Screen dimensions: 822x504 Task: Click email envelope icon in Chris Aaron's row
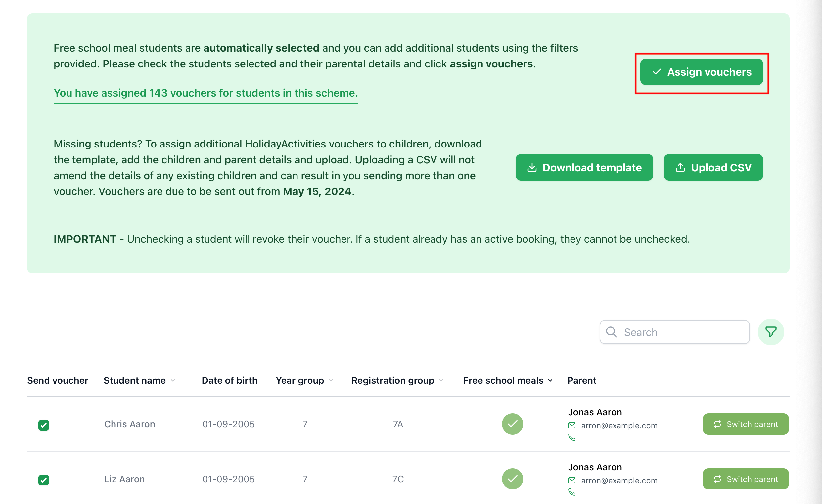(x=571, y=425)
